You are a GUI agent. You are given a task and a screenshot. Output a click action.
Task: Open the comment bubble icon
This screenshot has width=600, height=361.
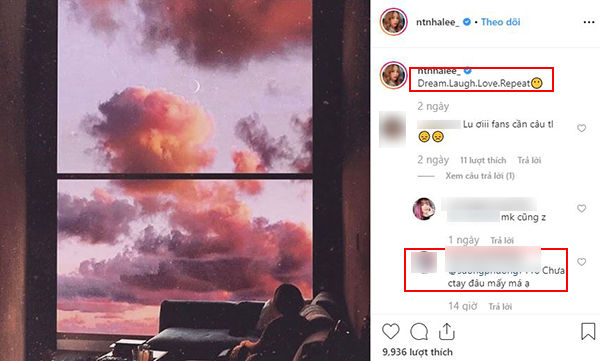click(419, 332)
